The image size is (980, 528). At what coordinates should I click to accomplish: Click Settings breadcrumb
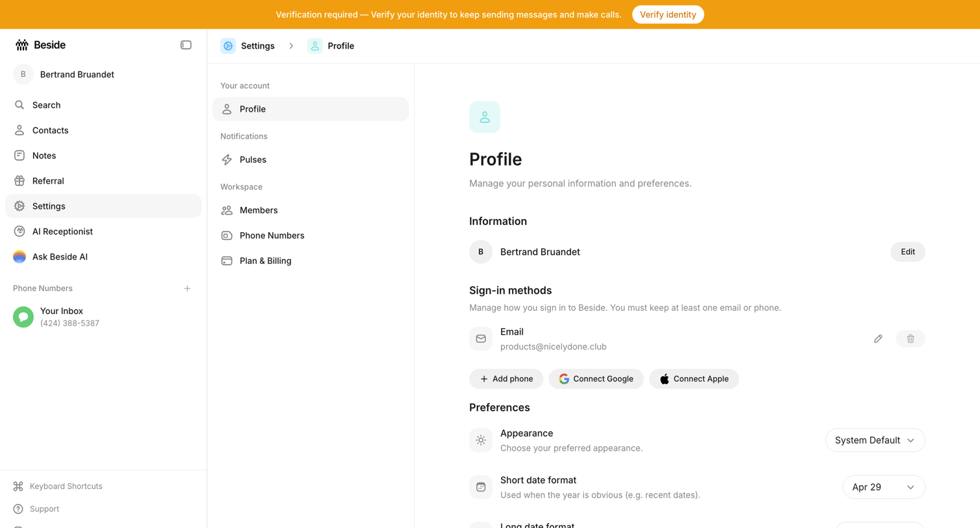(x=257, y=46)
